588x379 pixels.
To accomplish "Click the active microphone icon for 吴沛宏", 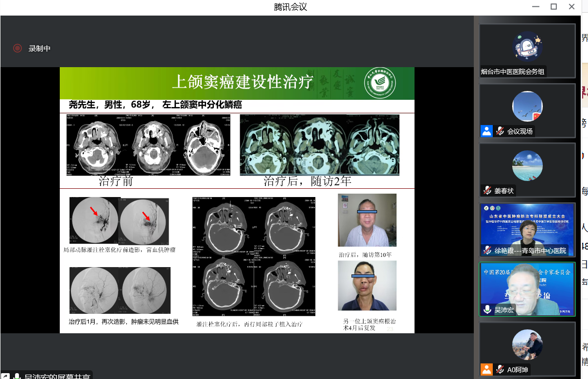I will tap(486, 310).
